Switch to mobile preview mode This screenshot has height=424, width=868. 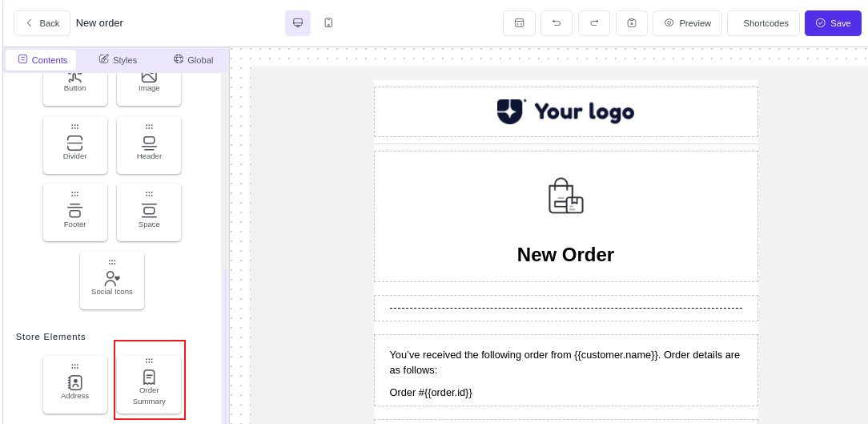coord(328,23)
